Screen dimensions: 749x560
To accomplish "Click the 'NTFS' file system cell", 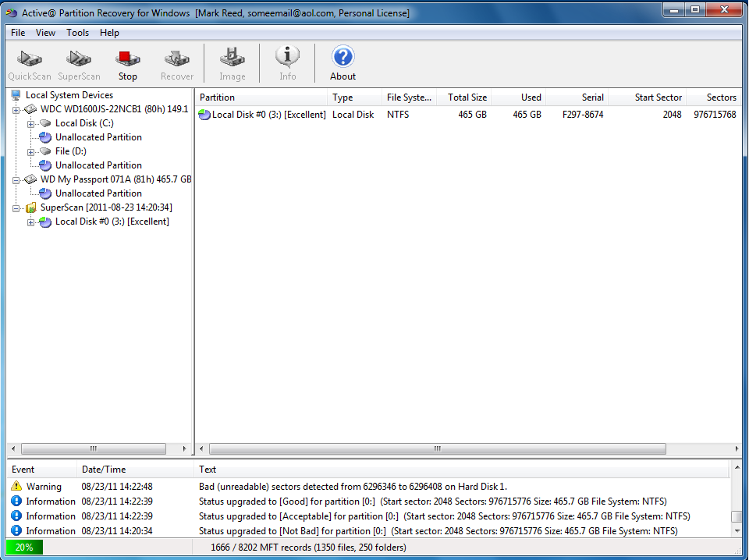I will (x=398, y=115).
